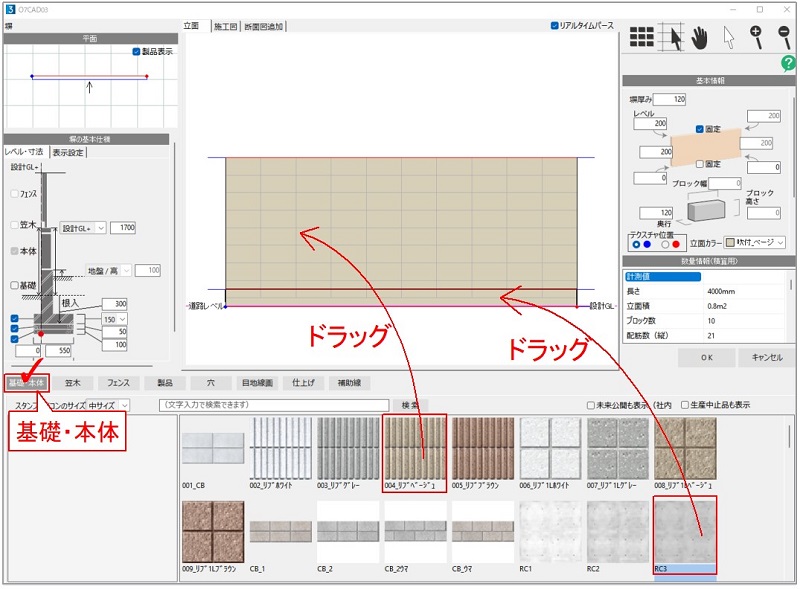Viewport: 800px width, 589px height.
Task: Click the zoom in magnifier
Action: 756,37
